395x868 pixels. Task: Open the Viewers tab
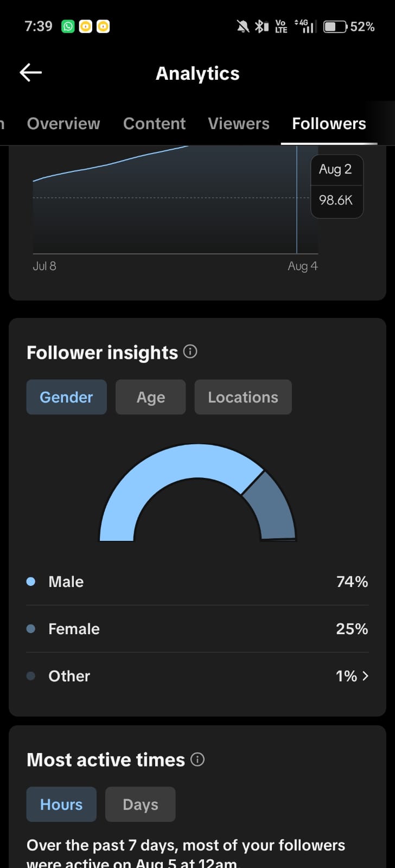[x=239, y=124]
